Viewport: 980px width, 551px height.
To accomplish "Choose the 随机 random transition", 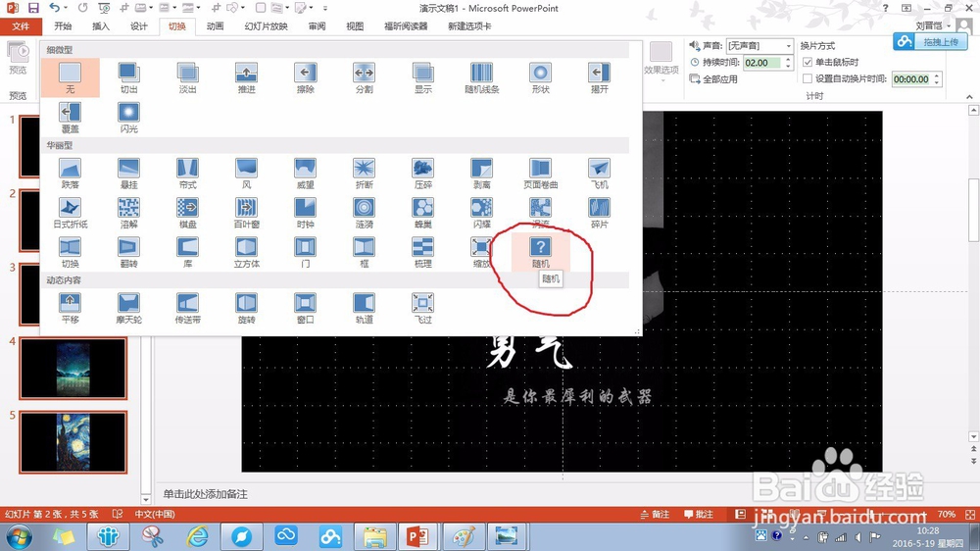I will [540, 252].
